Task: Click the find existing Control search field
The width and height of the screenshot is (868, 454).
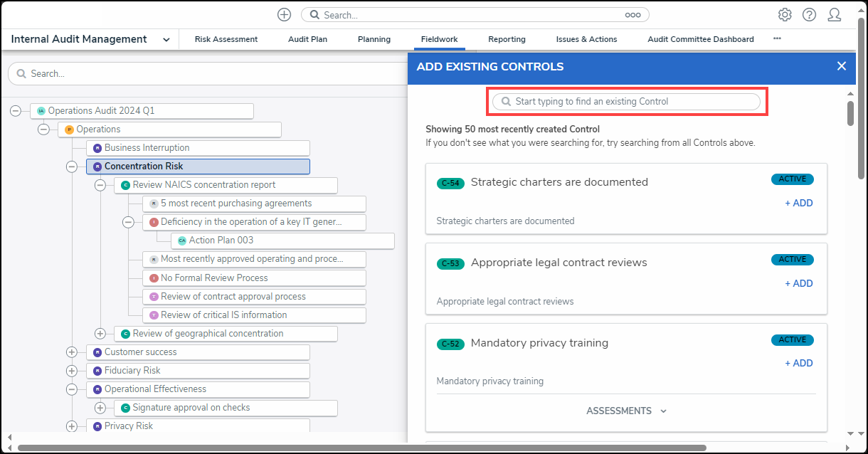Action: tap(626, 102)
